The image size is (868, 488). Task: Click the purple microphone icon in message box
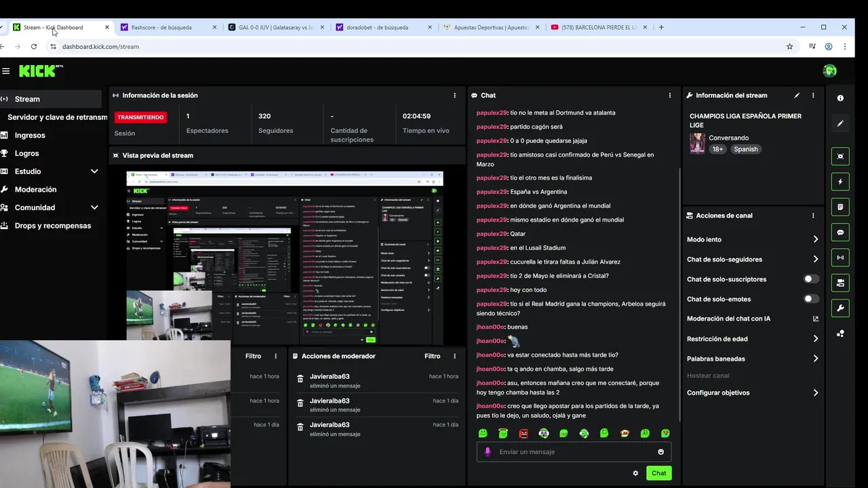click(x=488, y=451)
